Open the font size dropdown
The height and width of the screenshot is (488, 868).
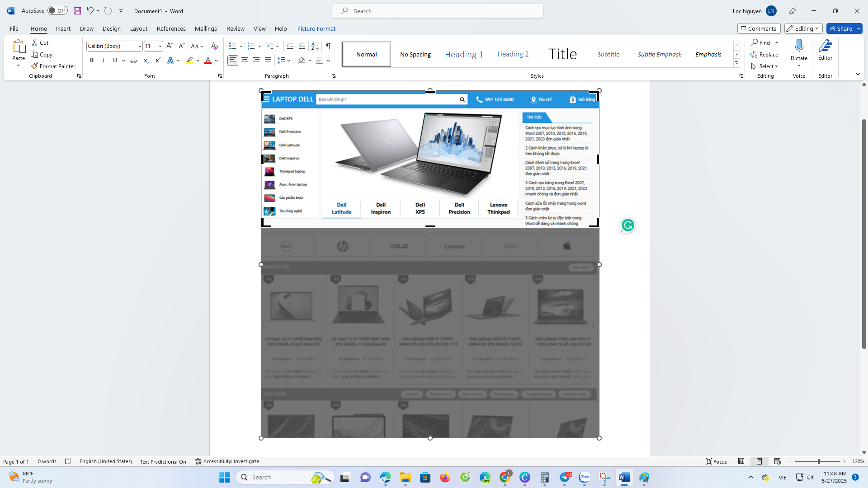coord(160,46)
